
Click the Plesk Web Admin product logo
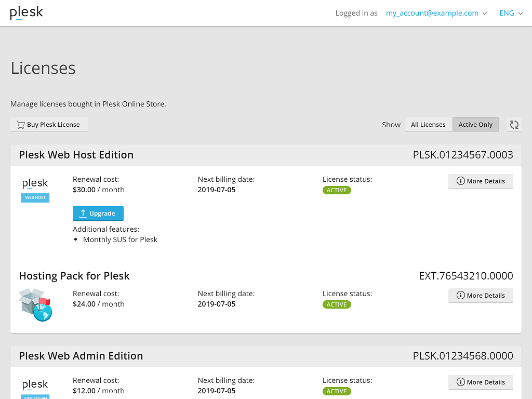click(35, 389)
